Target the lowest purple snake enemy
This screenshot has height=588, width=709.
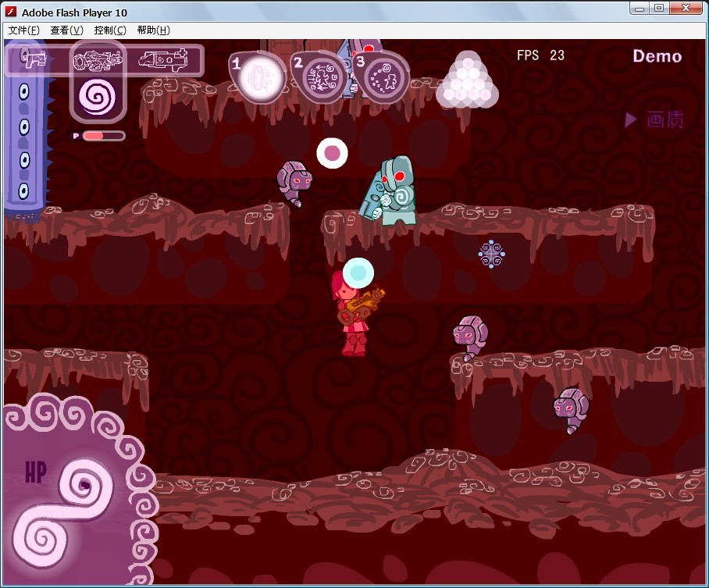pyautogui.click(x=571, y=410)
